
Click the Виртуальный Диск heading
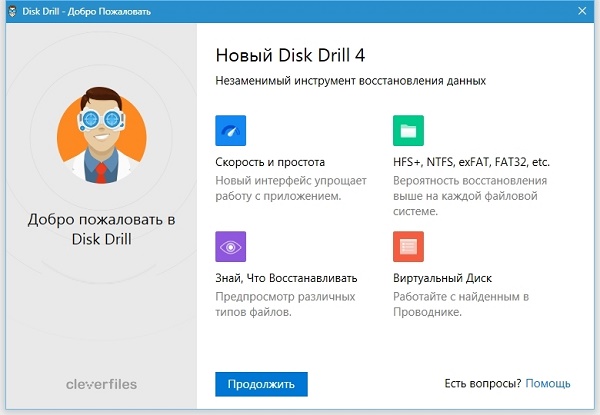pyautogui.click(x=442, y=278)
